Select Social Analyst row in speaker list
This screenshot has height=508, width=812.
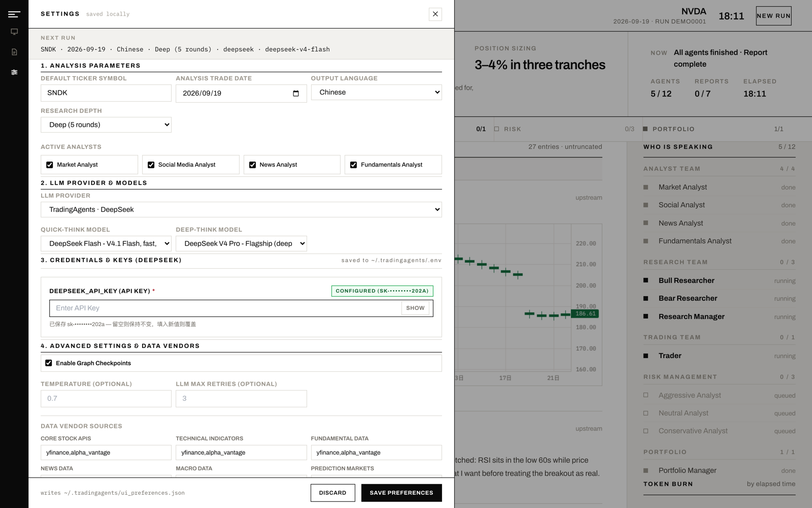click(719, 205)
